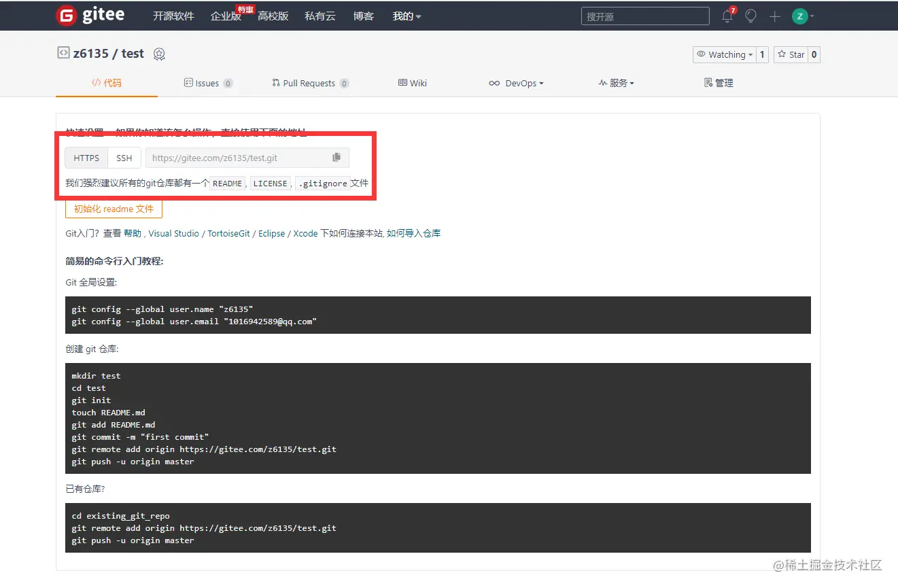
Task: Switch to the Wiki tab
Action: coord(413,83)
